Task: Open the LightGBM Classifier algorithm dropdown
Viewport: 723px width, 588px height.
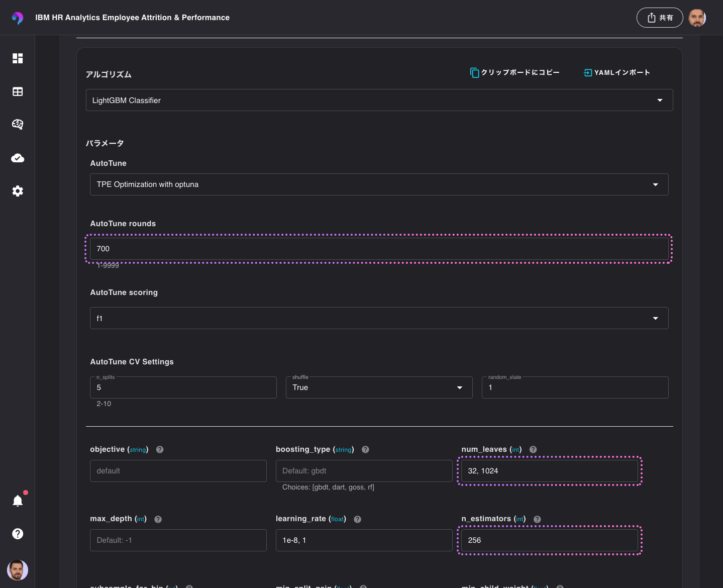Action: (660, 100)
